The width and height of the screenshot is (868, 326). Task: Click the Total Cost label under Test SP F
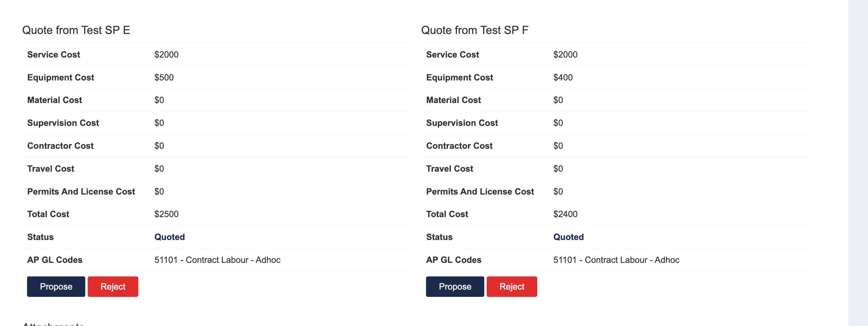447,214
